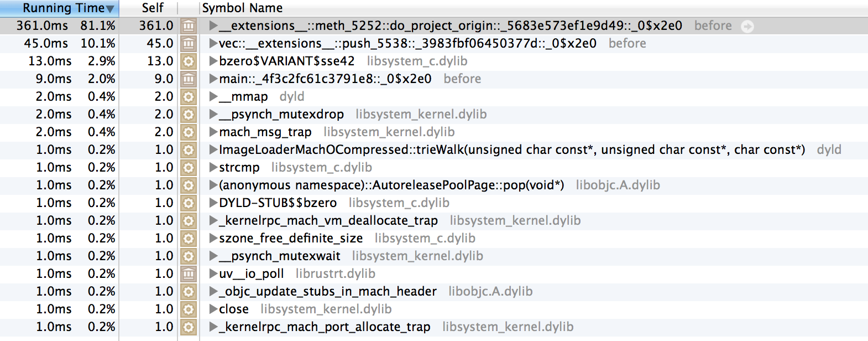Expand the __mmap dyld row
868x341 pixels.
(213, 96)
